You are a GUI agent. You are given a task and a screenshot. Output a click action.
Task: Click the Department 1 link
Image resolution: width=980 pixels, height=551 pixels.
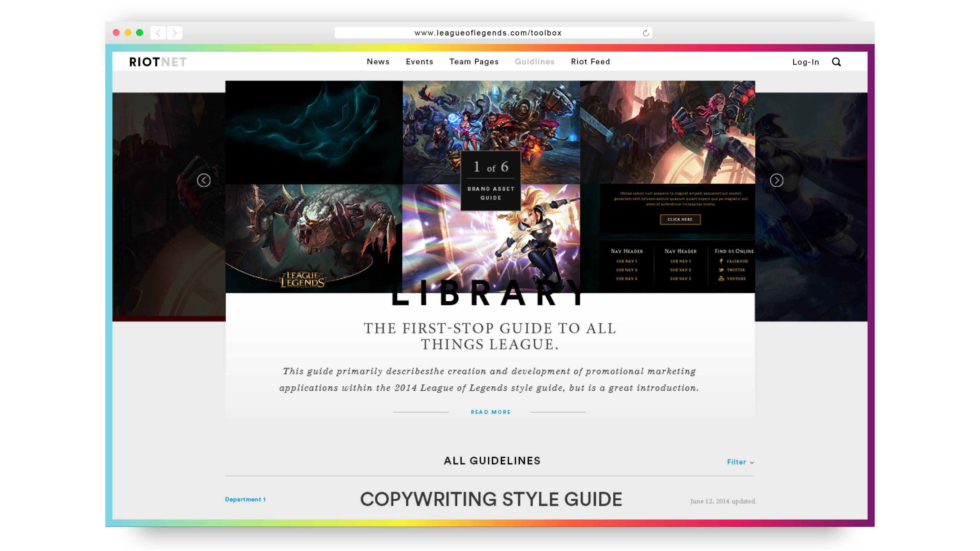245,499
